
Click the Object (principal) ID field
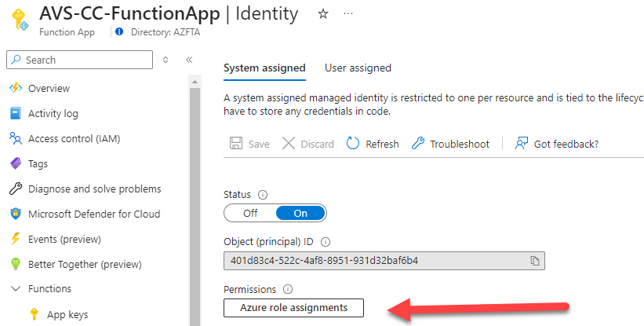coord(384,261)
